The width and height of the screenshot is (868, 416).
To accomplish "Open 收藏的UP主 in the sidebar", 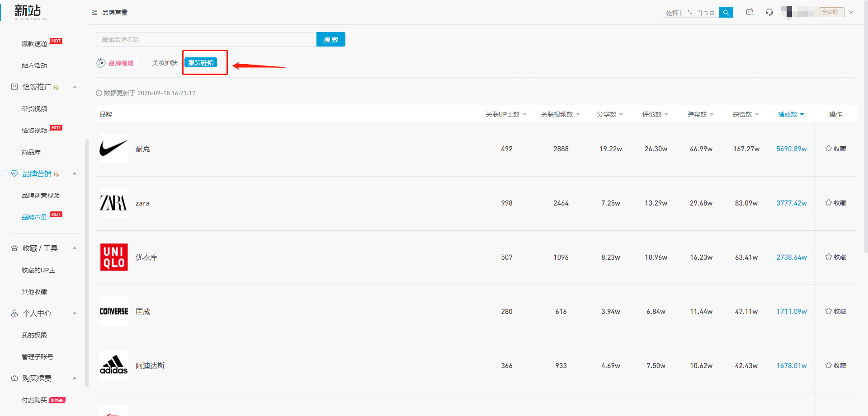I will pyautogui.click(x=38, y=270).
